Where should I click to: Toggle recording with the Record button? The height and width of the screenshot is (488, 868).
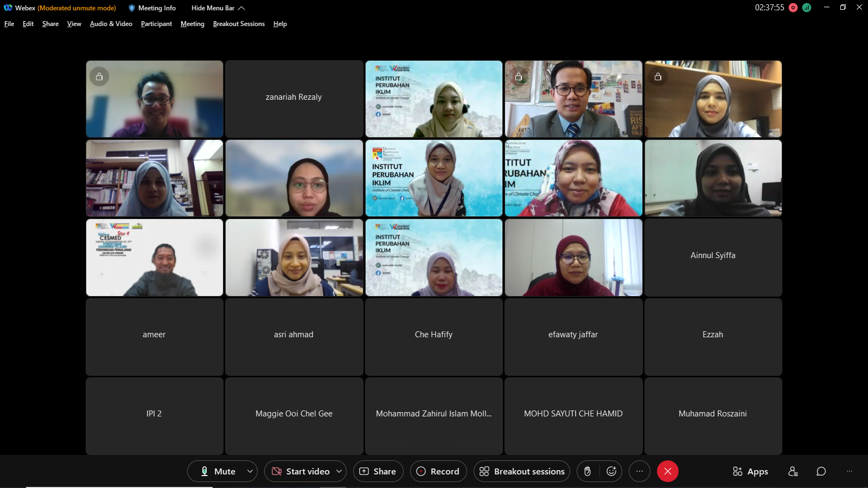[x=437, y=471]
